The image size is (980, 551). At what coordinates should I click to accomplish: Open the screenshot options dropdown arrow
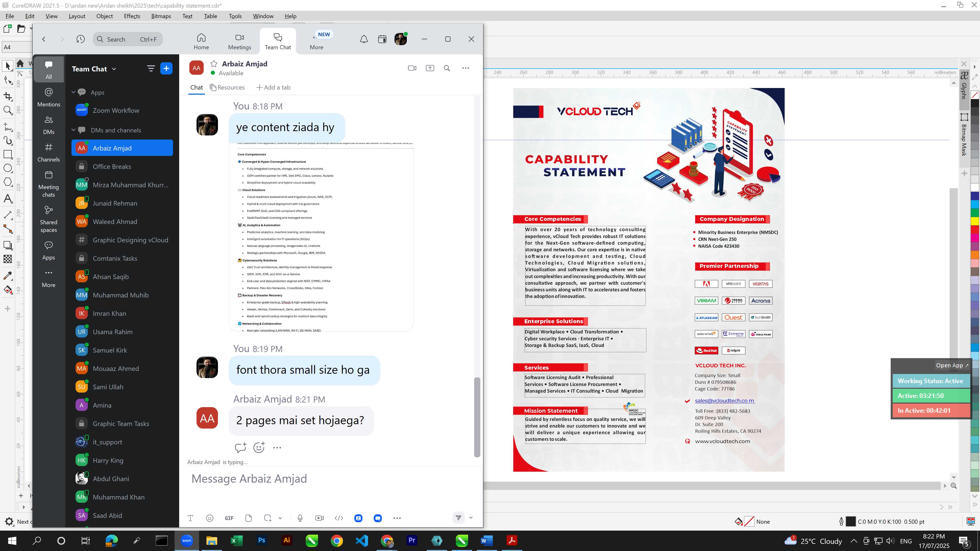(280, 518)
